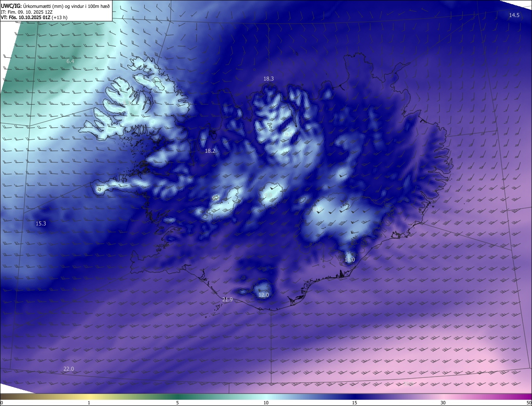Select the 18.2 value label on the map
532x406 pixels.
[x=210, y=151]
